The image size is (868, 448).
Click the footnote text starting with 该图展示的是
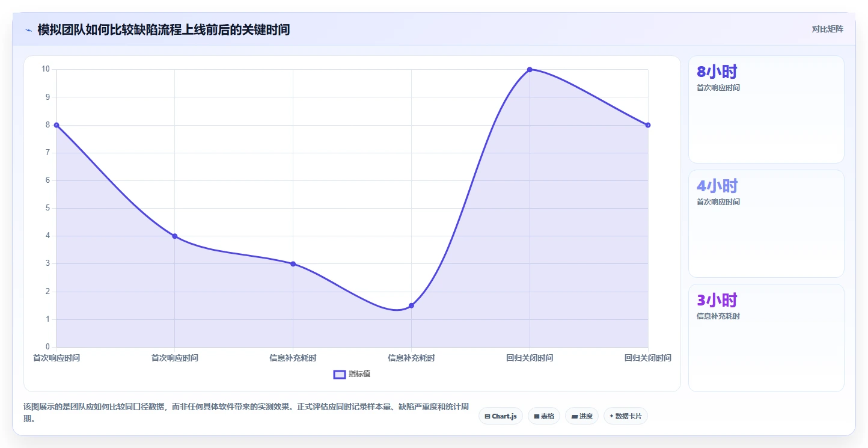pyautogui.click(x=246, y=413)
